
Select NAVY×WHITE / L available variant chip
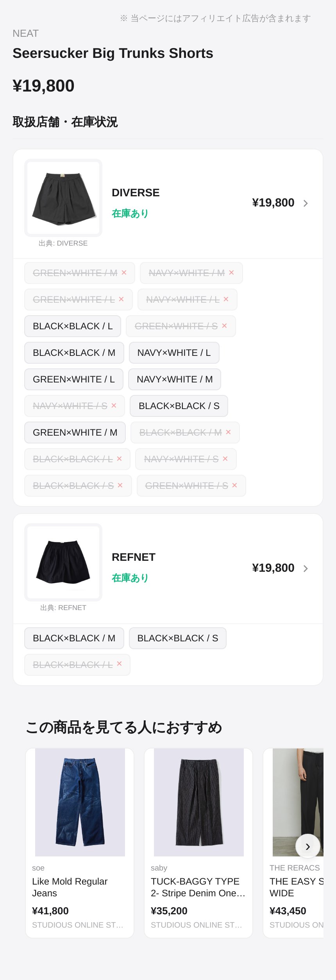point(174,353)
